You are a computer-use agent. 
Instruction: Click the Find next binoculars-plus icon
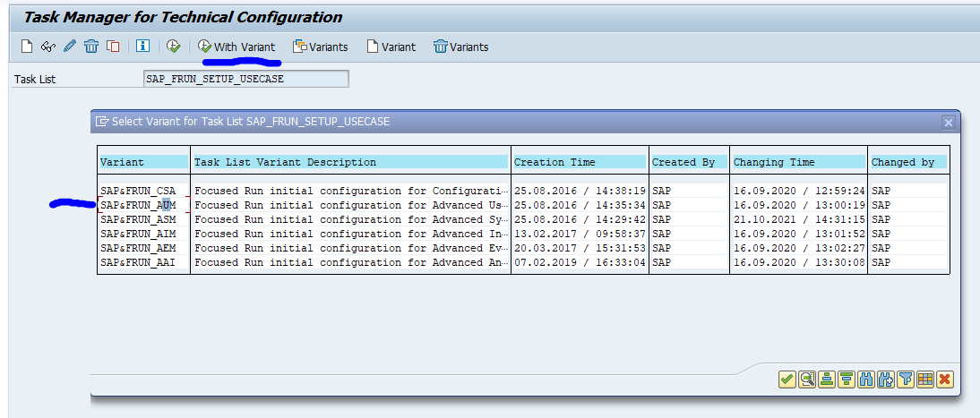(886, 379)
